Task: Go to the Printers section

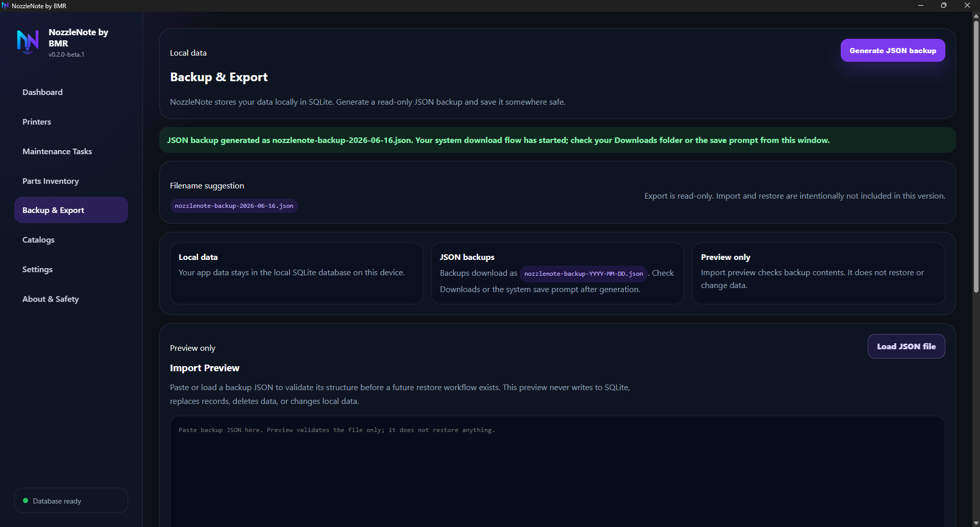Action: pyautogui.click(x=71, y=122)
